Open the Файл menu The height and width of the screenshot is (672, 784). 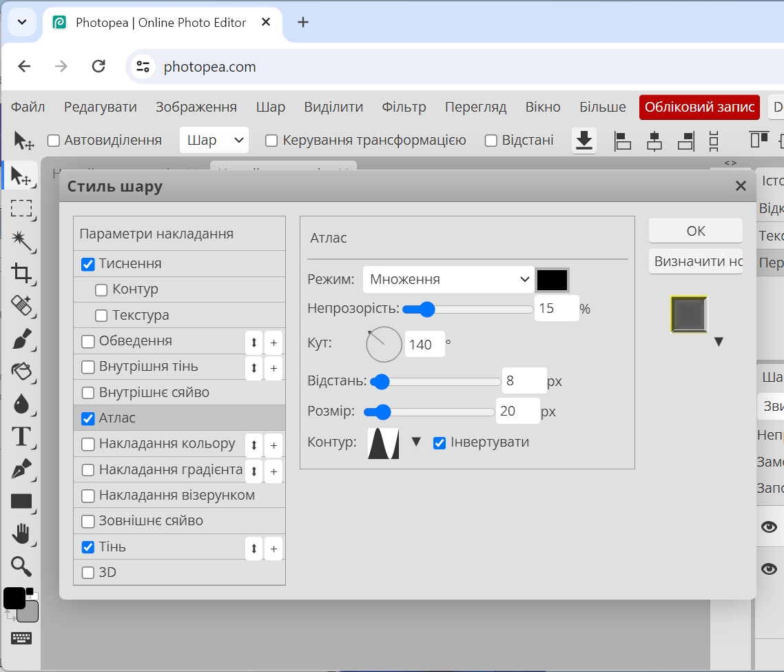click(x=28, y=107)
